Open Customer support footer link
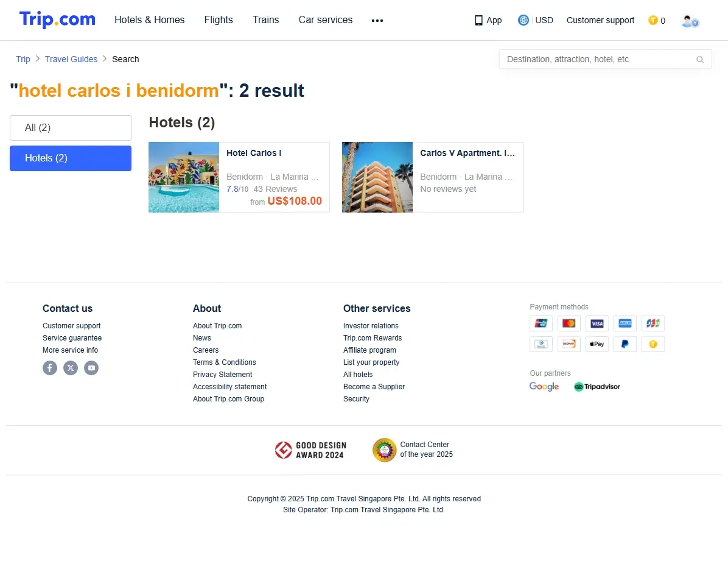 pyautogui.click(x=71, y=326)
